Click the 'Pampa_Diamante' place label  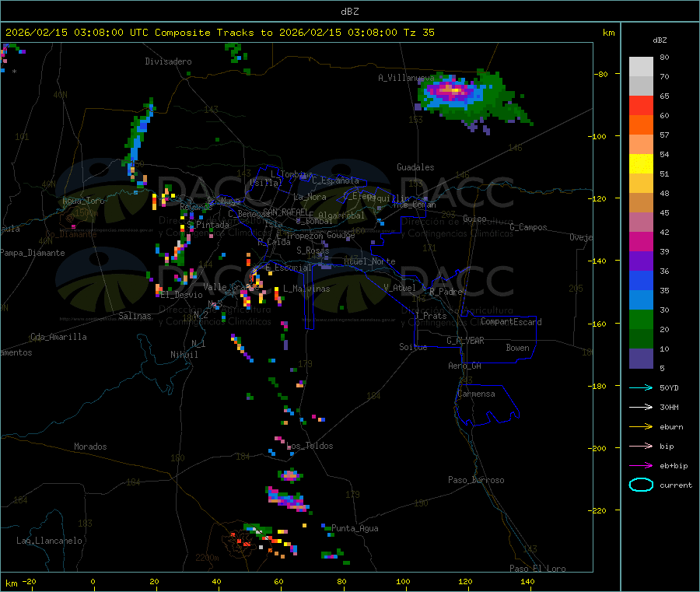tap(32, 253)
